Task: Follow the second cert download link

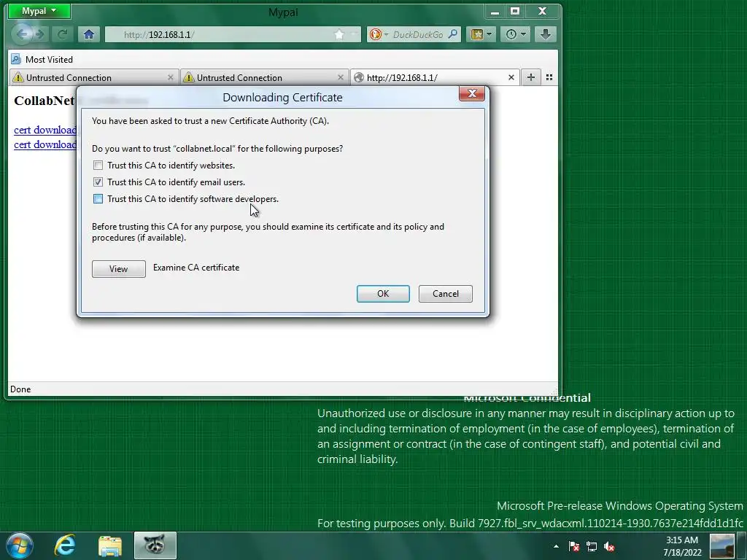Action: (x=45, y=144)
